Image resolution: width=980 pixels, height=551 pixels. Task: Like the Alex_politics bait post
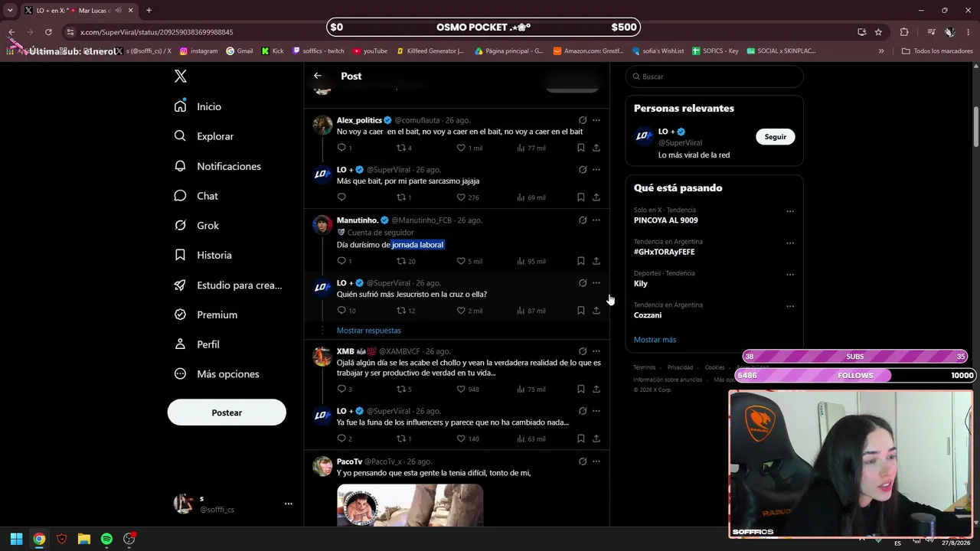[x=461, y=148]
